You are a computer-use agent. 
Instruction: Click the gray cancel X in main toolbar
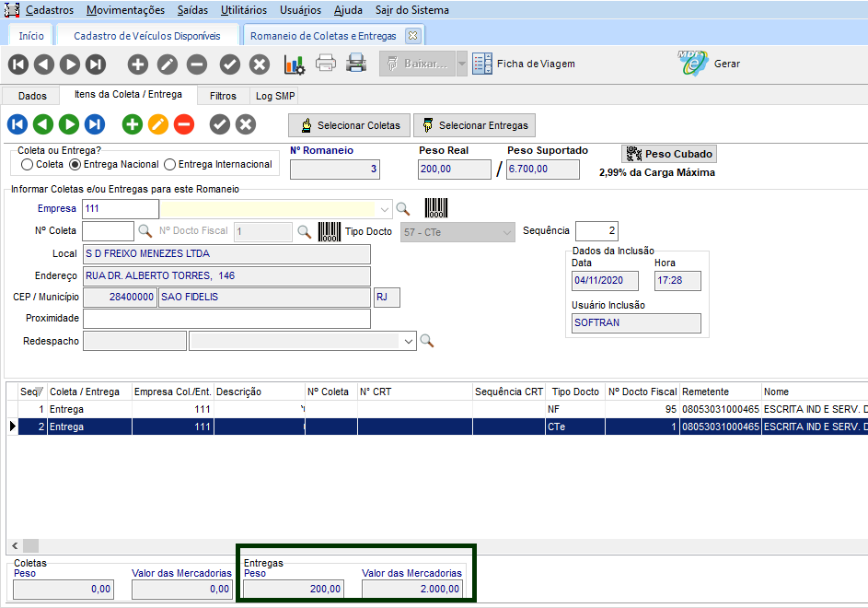[x=259, y=64]
